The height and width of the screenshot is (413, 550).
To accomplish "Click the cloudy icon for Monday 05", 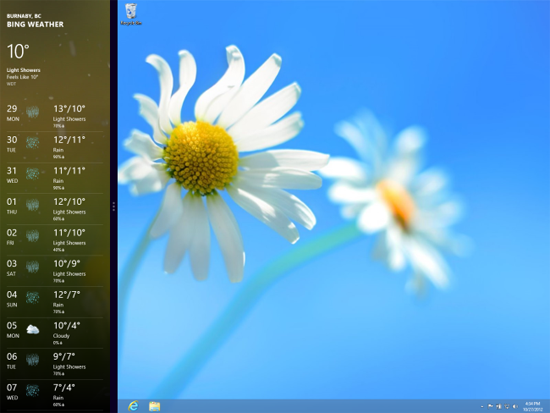I will coord(33,329).
